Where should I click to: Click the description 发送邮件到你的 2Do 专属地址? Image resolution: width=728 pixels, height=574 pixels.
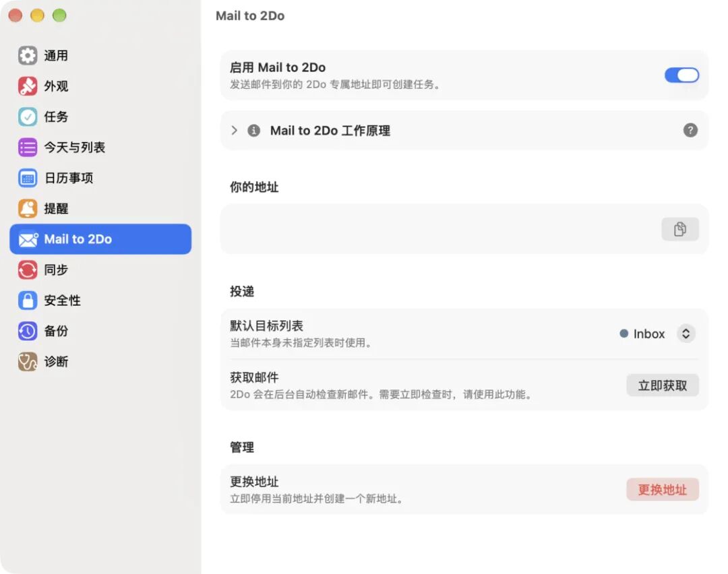335,84
